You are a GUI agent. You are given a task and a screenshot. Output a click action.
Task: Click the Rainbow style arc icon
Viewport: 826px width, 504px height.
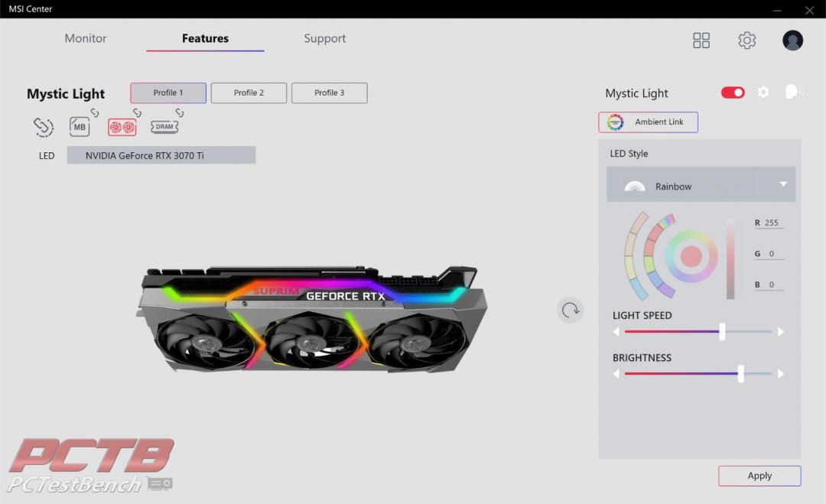(634, 186)
